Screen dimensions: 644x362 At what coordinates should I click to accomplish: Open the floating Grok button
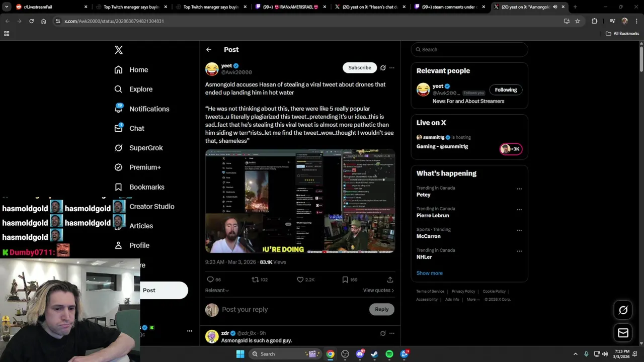623,310
